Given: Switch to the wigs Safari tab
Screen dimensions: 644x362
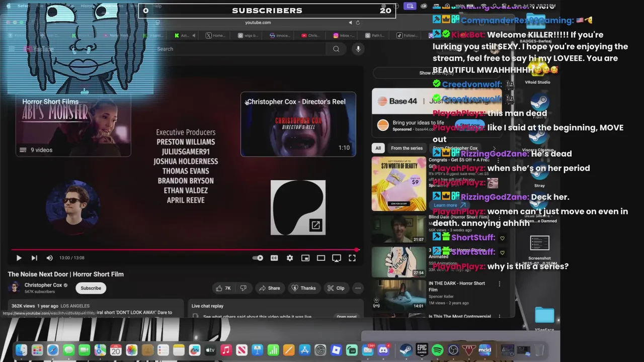Looking at the screenshot, I should pos(248,35).
